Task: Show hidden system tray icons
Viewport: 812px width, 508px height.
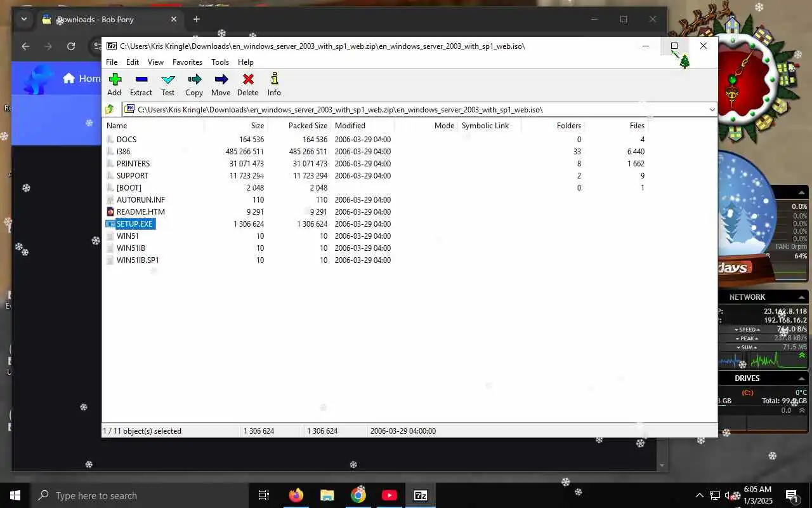Action: pos(700,495)
